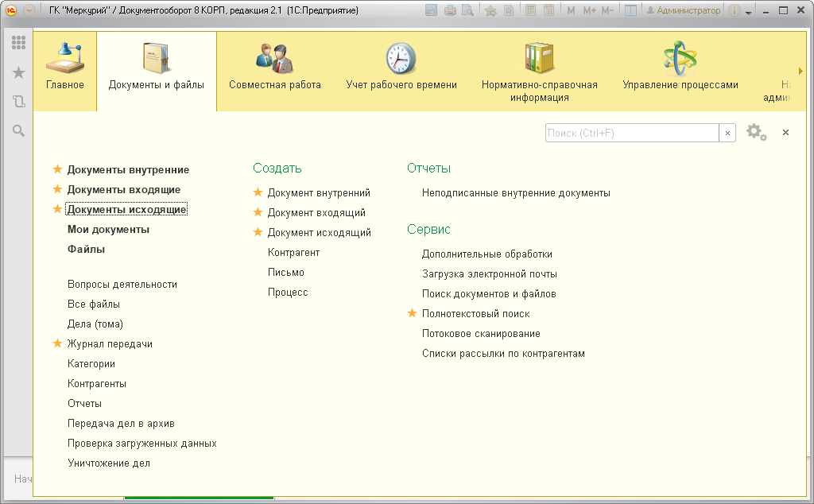Open the sections grid icon in left sidebar
814x504 pixels.
19,43
